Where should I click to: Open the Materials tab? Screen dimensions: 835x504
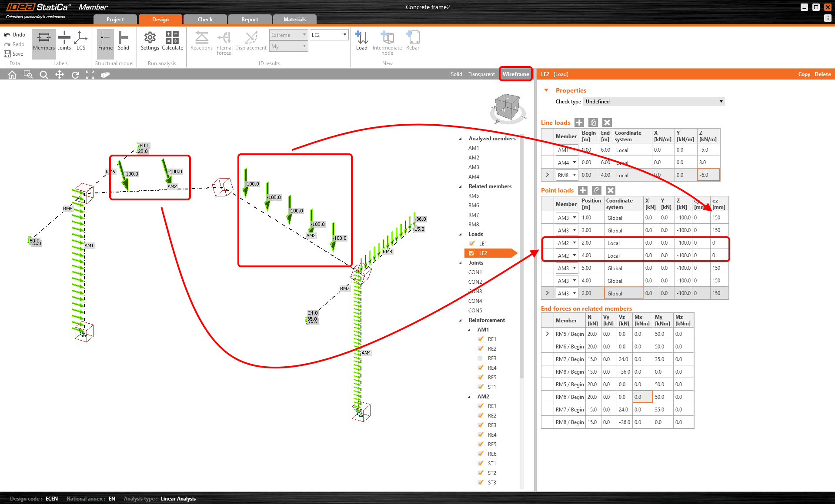[294, 20]
